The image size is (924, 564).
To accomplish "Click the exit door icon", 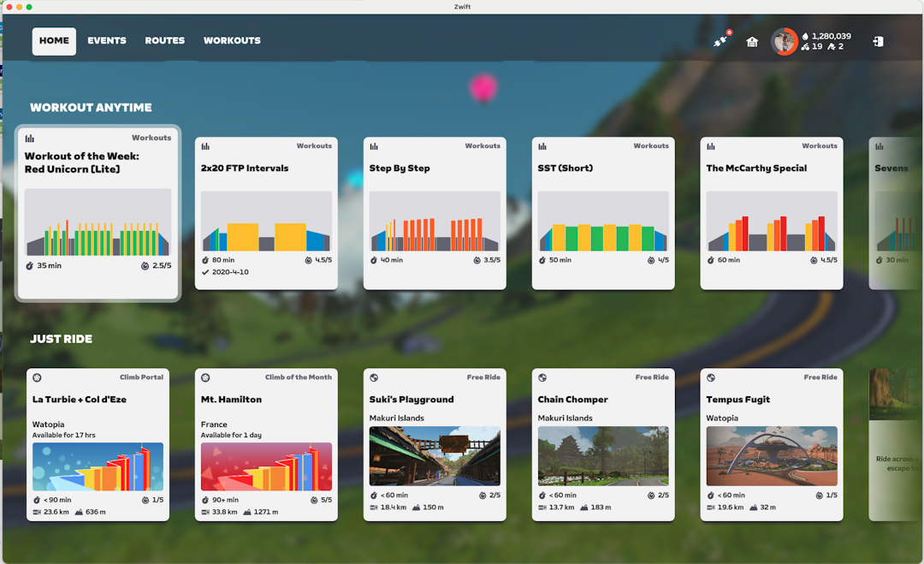I will [878, 41].
